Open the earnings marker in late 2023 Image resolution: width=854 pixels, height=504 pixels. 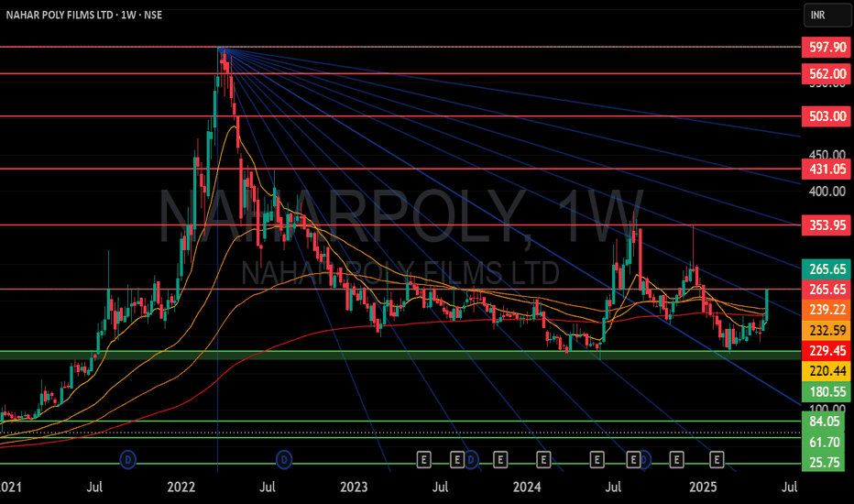(x=500, y=460)
